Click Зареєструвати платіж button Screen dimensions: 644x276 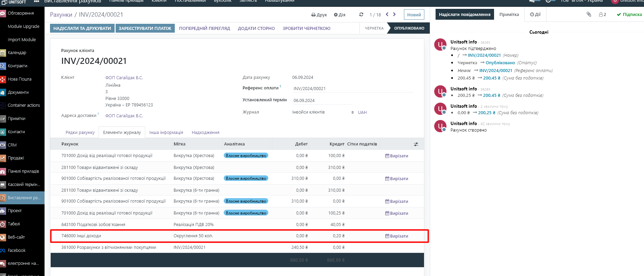pyautogui.click(x=145, y=28)
